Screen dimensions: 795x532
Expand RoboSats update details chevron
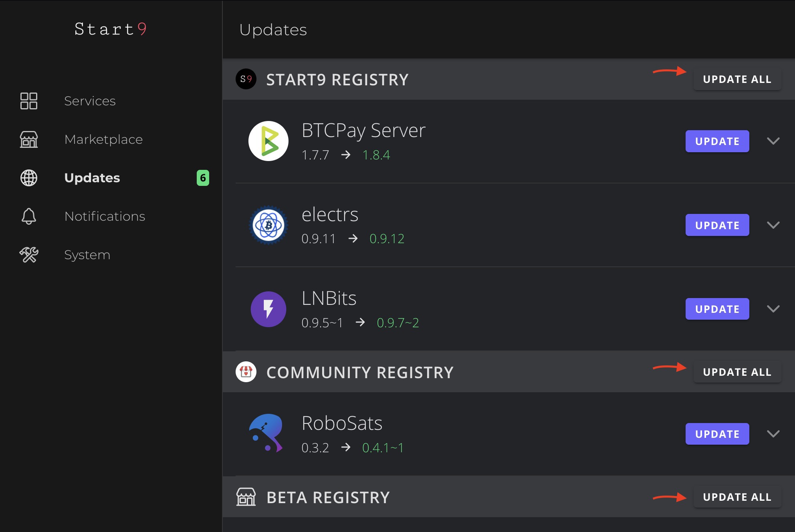pyautogui.click(x=773, y=433)
